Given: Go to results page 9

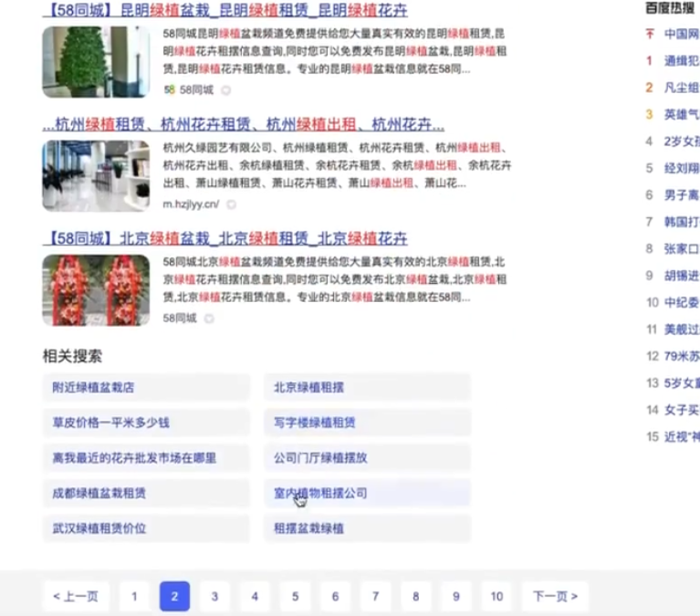Looking at the screenshot, I should coord(455,596).
